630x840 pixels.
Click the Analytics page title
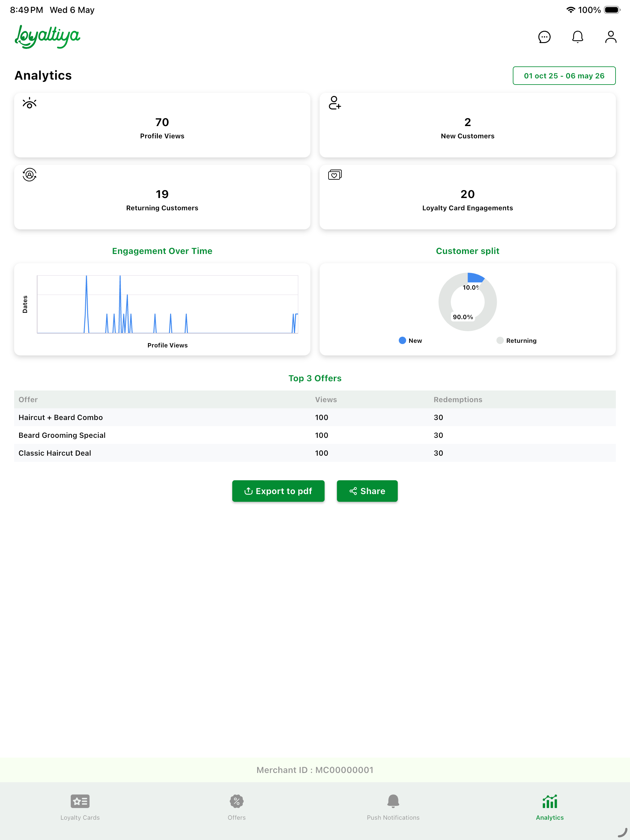tap(43, 76)
